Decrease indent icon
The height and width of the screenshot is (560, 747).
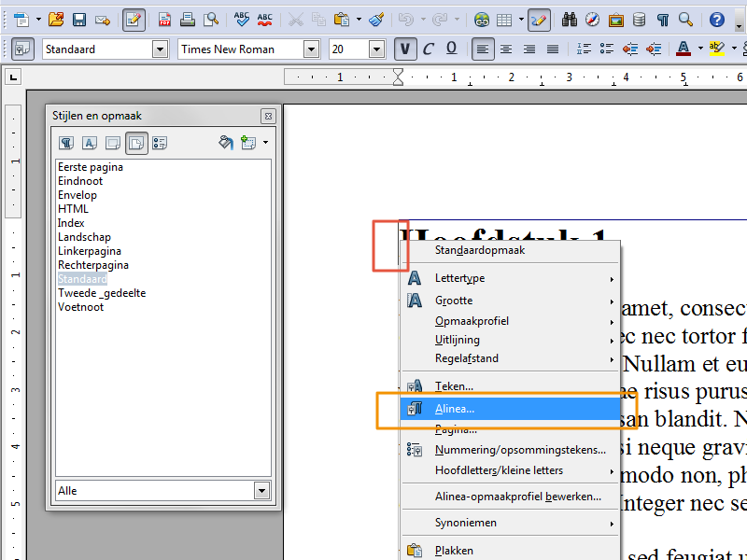[x=630, y=49]
